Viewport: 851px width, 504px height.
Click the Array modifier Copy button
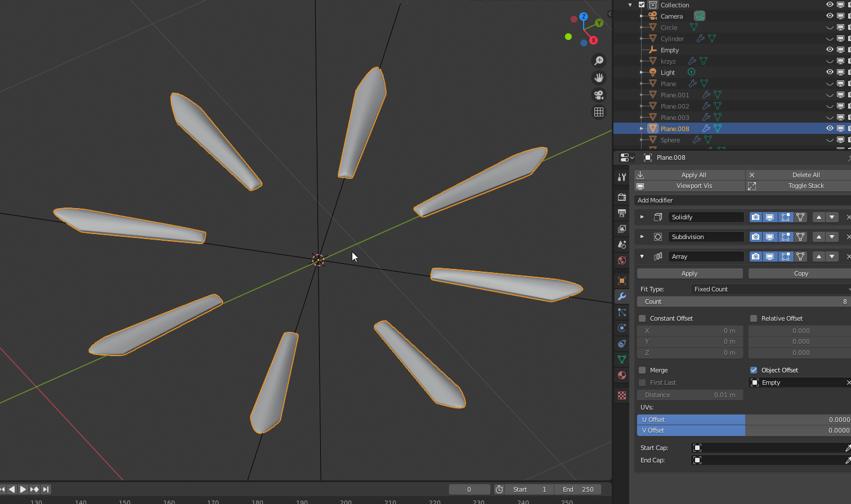point(800,273)
